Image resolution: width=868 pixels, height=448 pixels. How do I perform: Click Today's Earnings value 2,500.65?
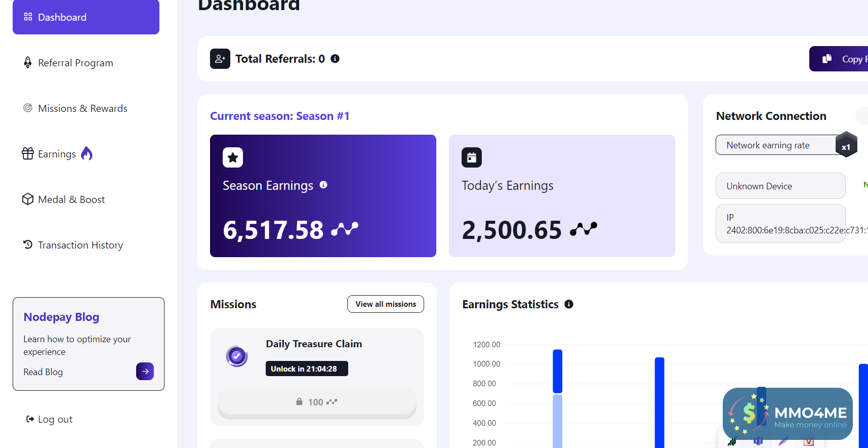click(x=512, y=230)
